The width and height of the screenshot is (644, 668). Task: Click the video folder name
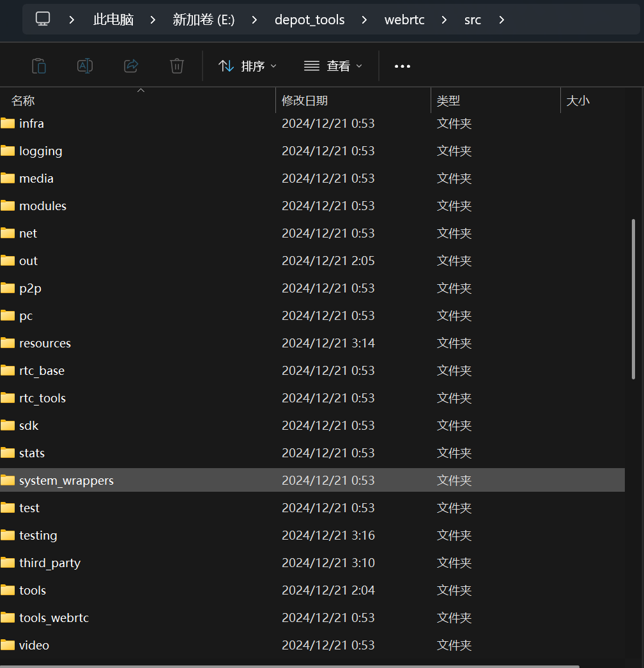tap(34, 646)
